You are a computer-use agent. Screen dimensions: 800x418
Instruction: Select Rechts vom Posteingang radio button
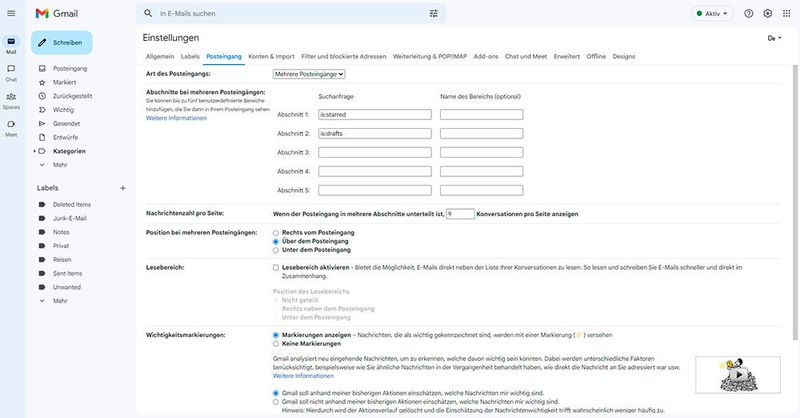(x=276, y=233)
